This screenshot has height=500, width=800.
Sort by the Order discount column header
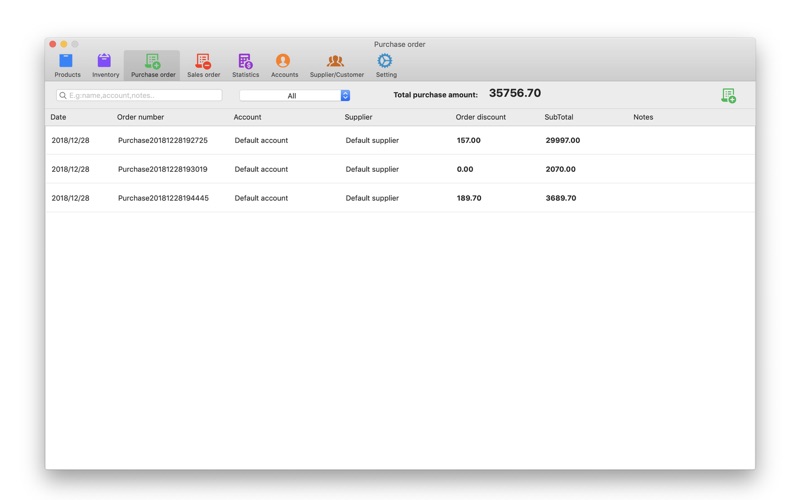481,117
